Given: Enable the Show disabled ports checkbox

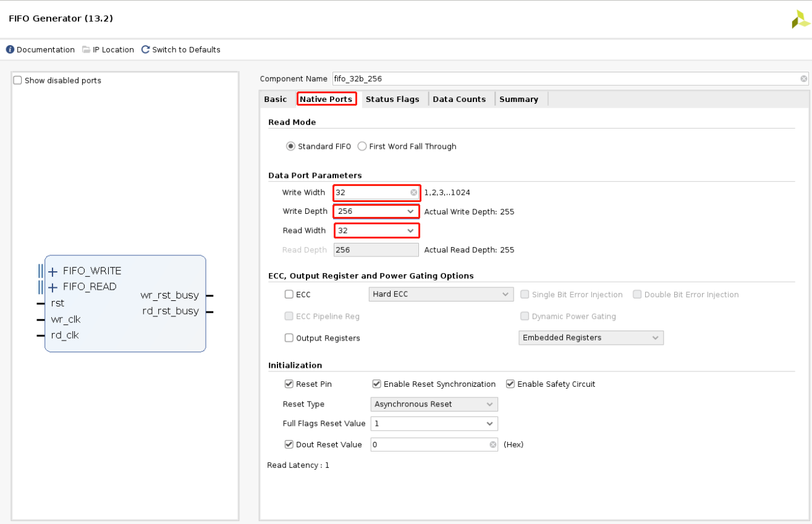Looking at the screenshot, I should point(17,80).
